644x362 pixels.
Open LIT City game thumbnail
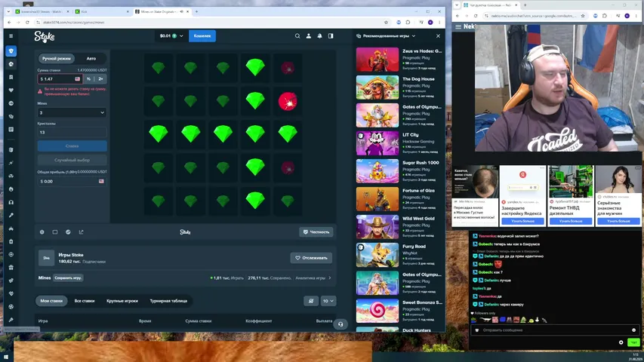377,143
